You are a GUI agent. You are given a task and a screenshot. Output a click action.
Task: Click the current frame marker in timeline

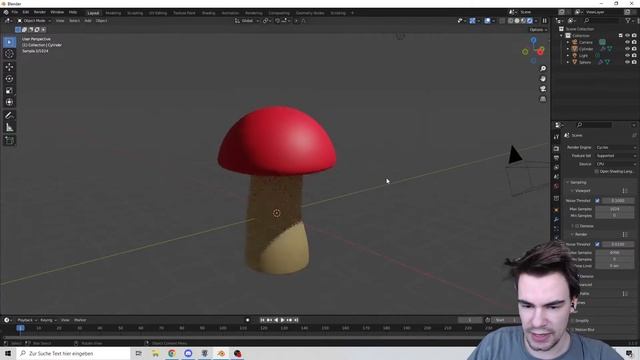[x=20, y=328]
